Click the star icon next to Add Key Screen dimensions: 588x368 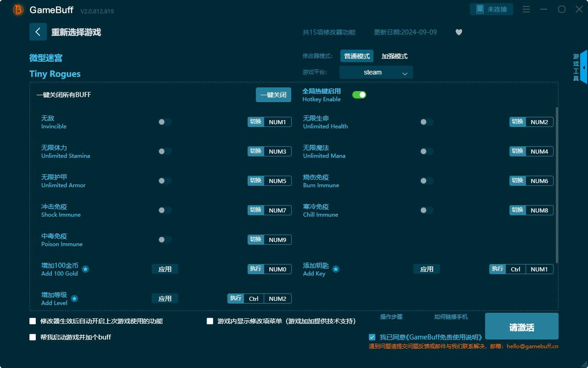tap(336, 270)
